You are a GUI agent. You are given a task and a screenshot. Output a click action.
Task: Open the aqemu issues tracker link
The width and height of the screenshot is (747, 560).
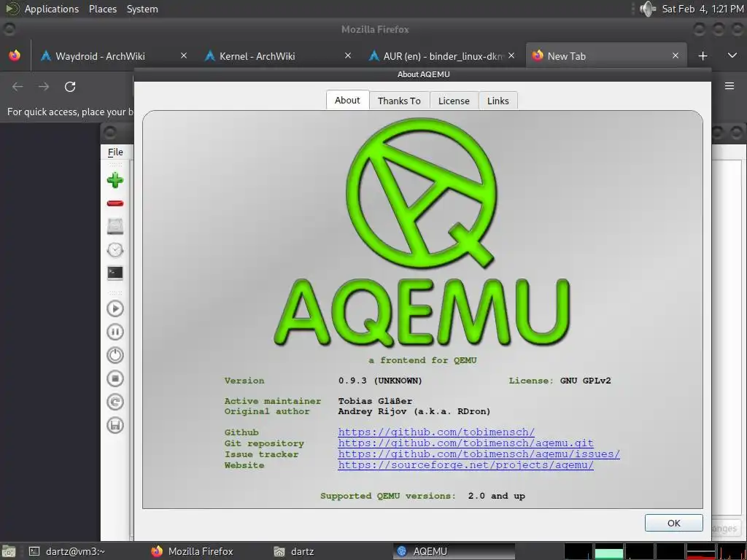click(x=479, y=454)
